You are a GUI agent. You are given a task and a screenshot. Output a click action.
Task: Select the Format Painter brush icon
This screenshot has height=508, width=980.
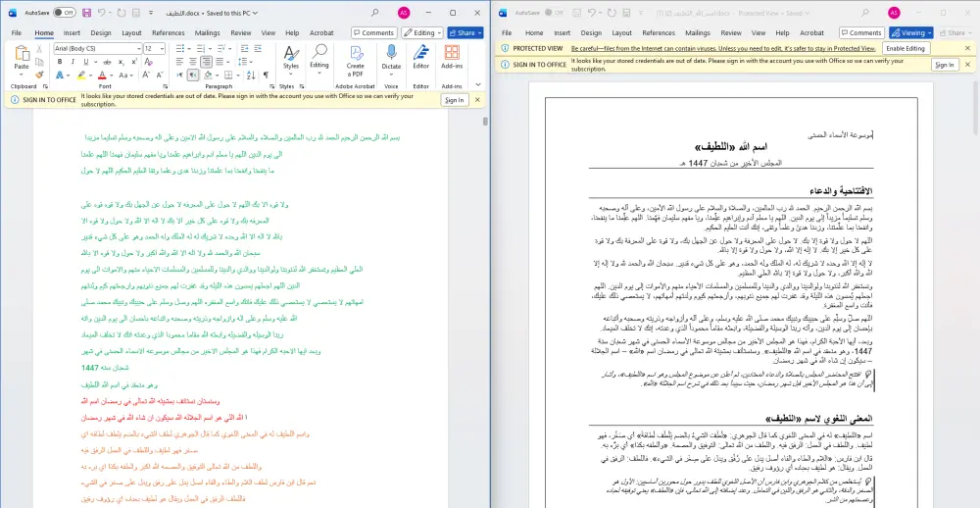coord(39,75)
